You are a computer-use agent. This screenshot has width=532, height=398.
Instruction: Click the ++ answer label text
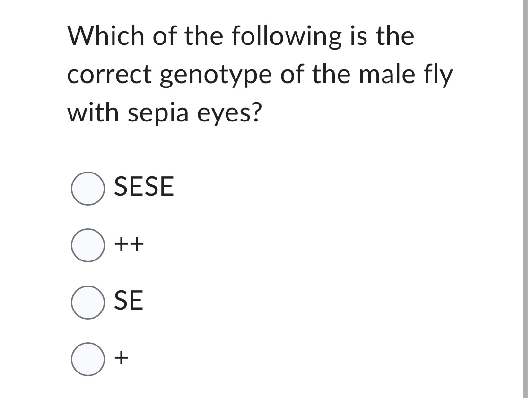tap(129, 245)
